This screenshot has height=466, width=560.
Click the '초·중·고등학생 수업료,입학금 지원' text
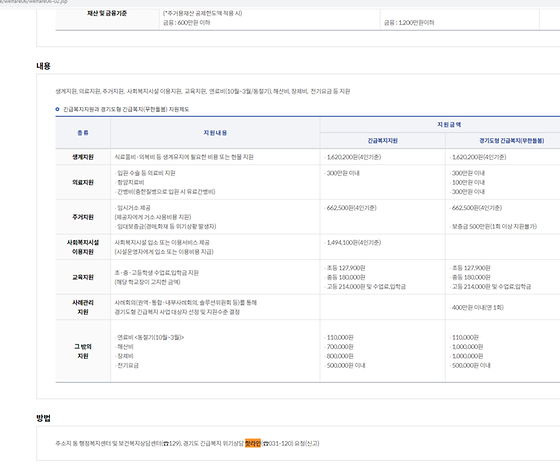(x=156, y=273)
